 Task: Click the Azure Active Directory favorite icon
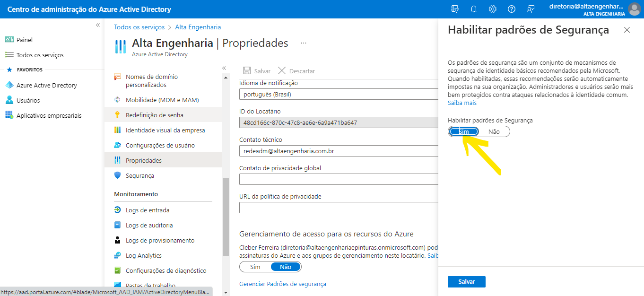[x=9, y=85]
